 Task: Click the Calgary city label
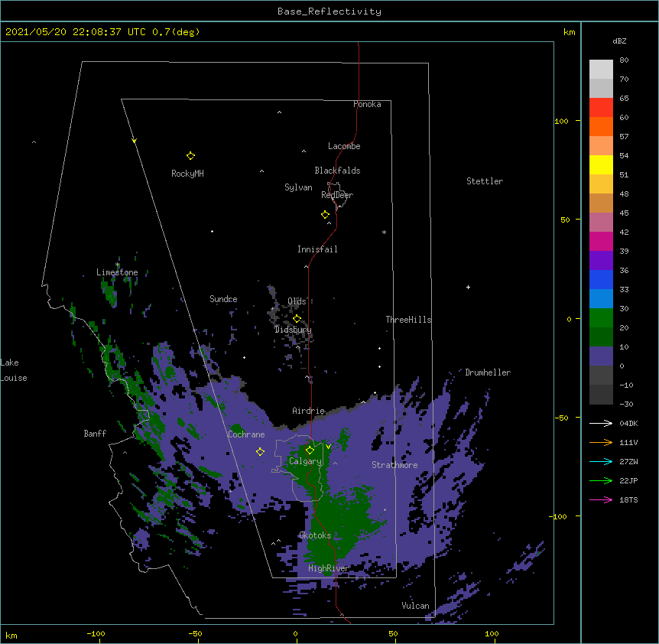305,461
